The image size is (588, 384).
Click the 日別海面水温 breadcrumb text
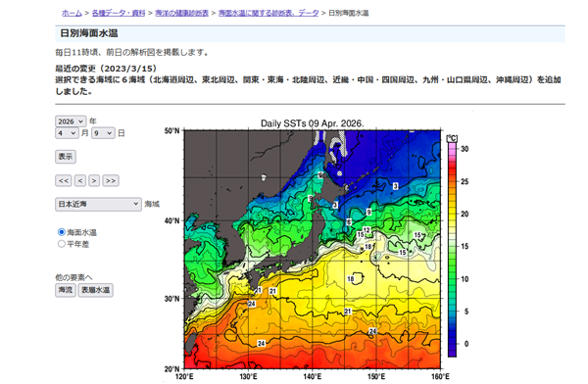click(x=348, y=13)
